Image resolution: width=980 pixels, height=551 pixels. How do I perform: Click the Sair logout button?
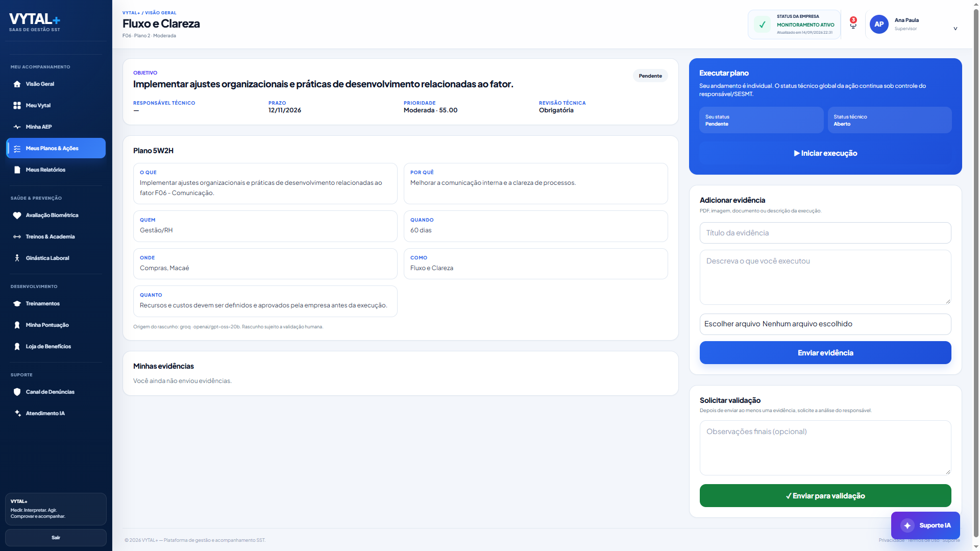click(x=56, y=538)
